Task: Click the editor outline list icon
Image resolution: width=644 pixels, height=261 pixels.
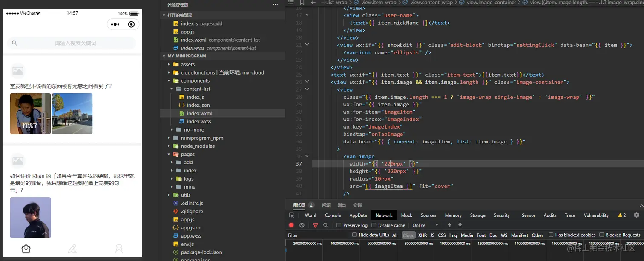Action: [291, 3]
